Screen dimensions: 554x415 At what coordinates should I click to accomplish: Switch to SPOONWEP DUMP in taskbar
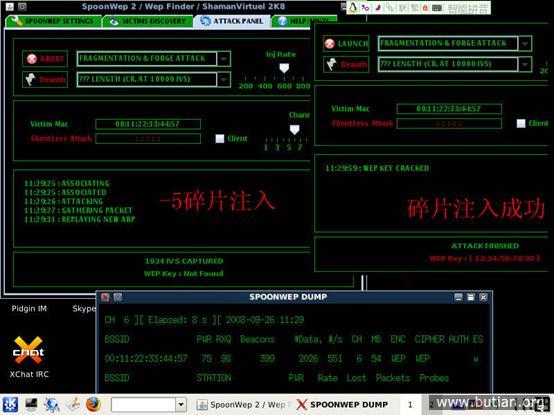[342, 405]
